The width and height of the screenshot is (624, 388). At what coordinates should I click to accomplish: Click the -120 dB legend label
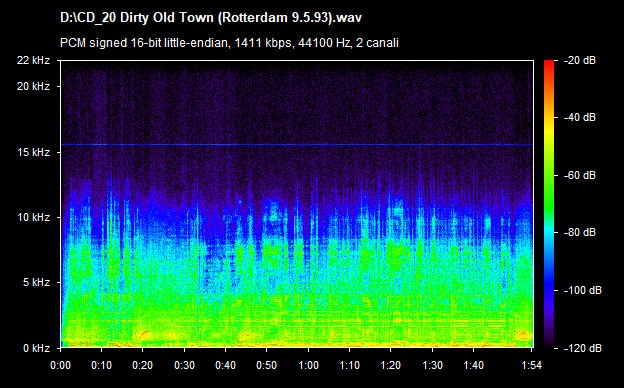point(583,348)
